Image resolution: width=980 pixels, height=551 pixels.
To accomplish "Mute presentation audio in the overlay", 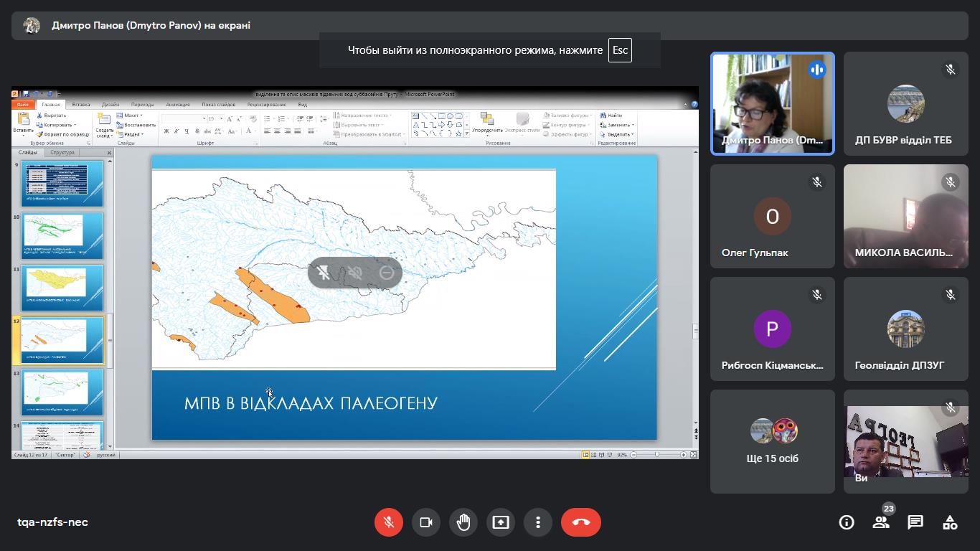I will [355, 273].
